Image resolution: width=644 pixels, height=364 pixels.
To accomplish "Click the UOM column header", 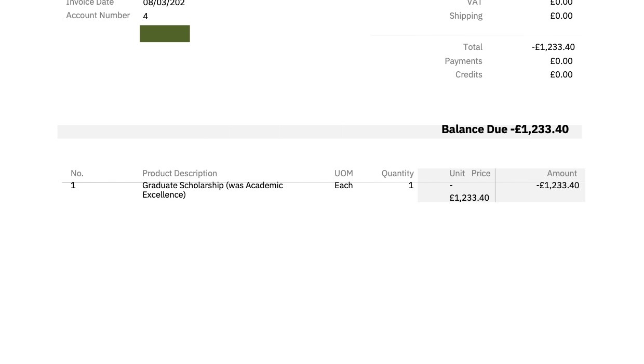I will [344, 173].
